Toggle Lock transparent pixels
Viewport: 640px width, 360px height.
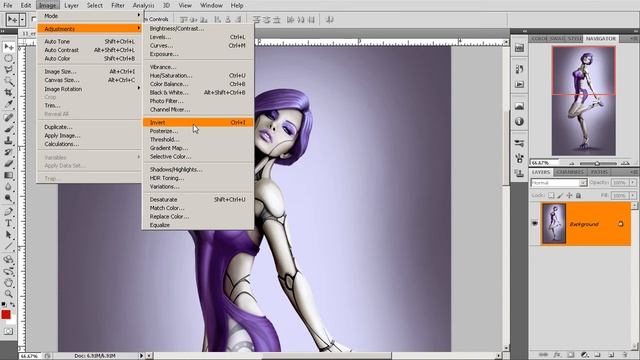(551, 196)
